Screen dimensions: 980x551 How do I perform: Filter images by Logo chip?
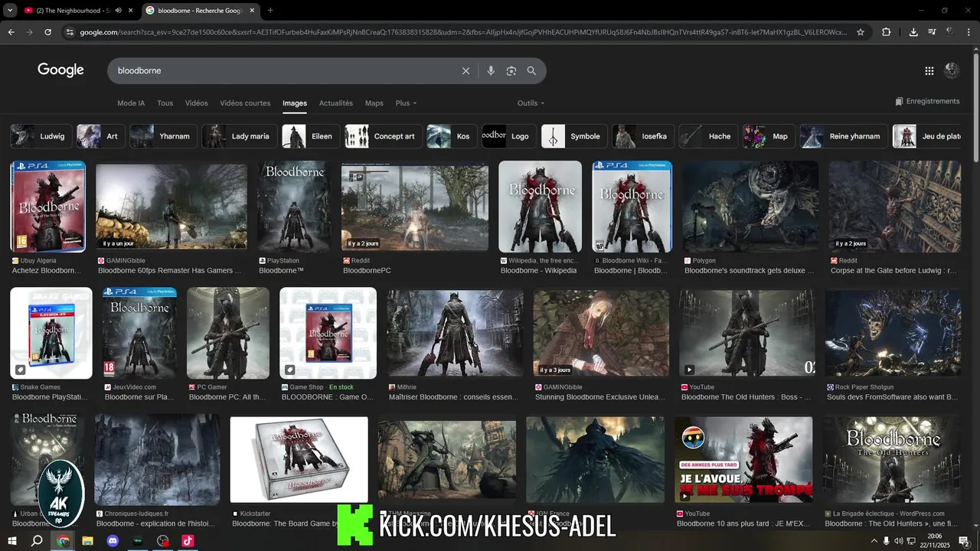click(x=509, y=136)
